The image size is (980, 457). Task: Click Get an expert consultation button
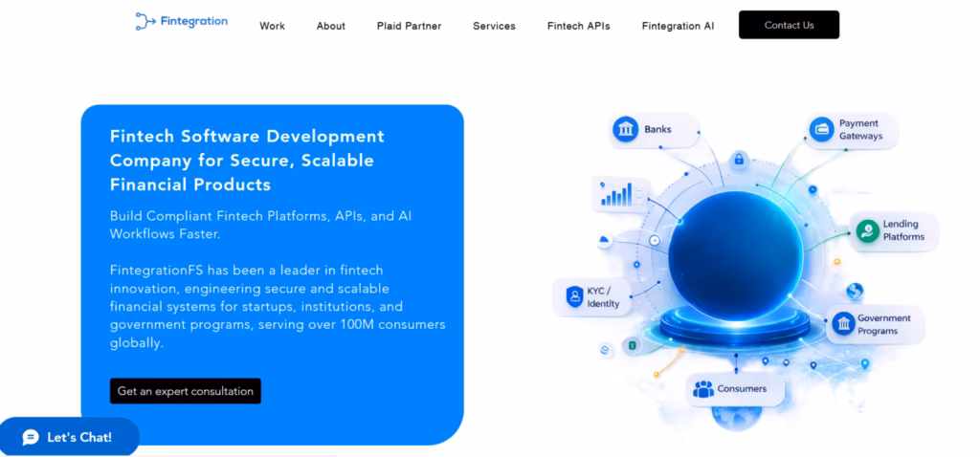186,391
